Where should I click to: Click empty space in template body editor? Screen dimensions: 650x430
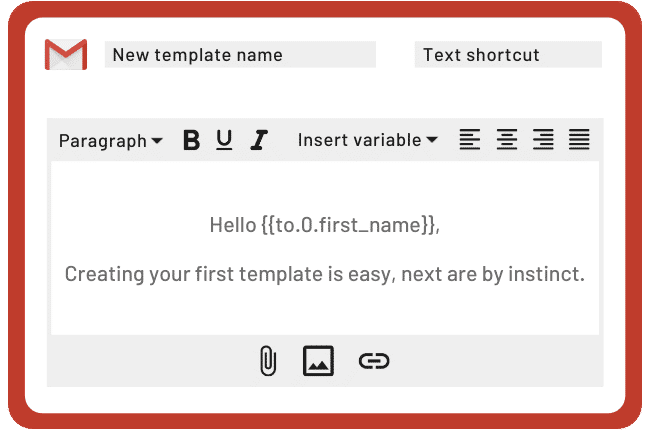point(325,311)
